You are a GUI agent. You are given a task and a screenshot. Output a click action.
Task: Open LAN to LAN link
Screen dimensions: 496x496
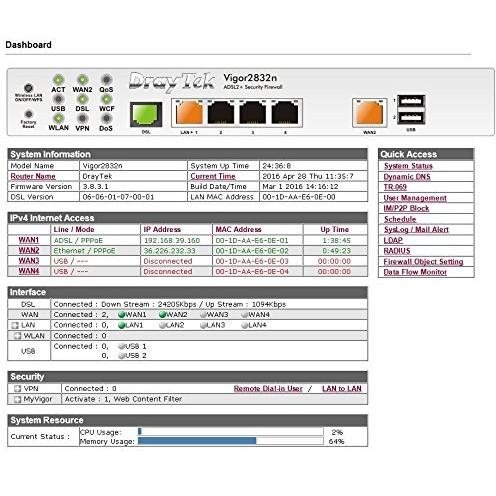point(342,389)
